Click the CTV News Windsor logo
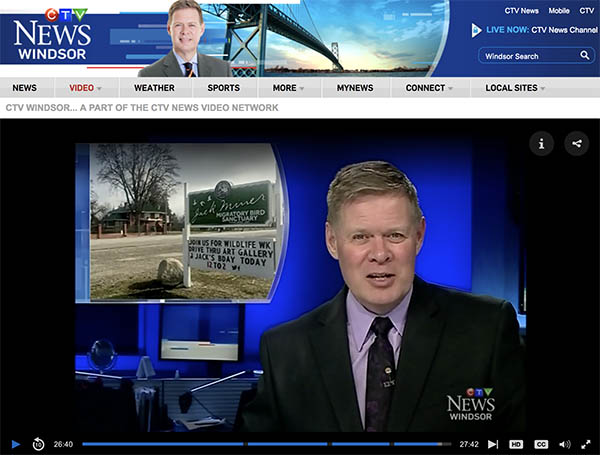This screenshot has width=600, height=455. click(52, 35)
